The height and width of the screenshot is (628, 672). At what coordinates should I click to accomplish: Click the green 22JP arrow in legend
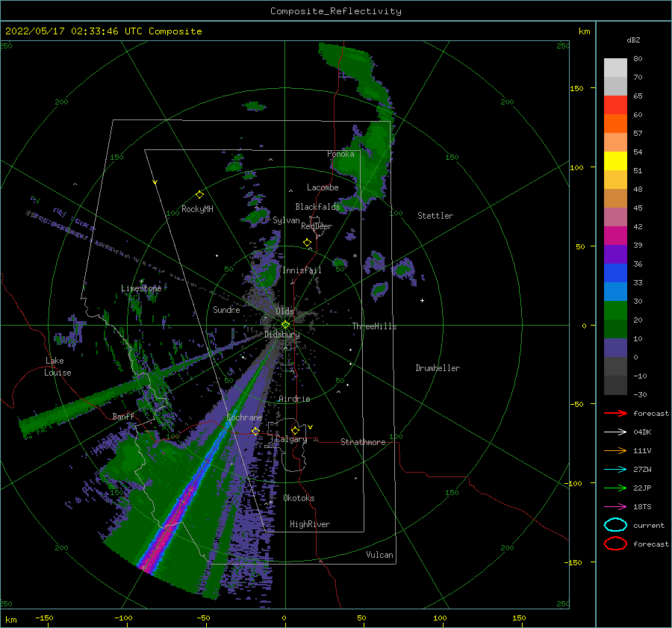point(615,488)
